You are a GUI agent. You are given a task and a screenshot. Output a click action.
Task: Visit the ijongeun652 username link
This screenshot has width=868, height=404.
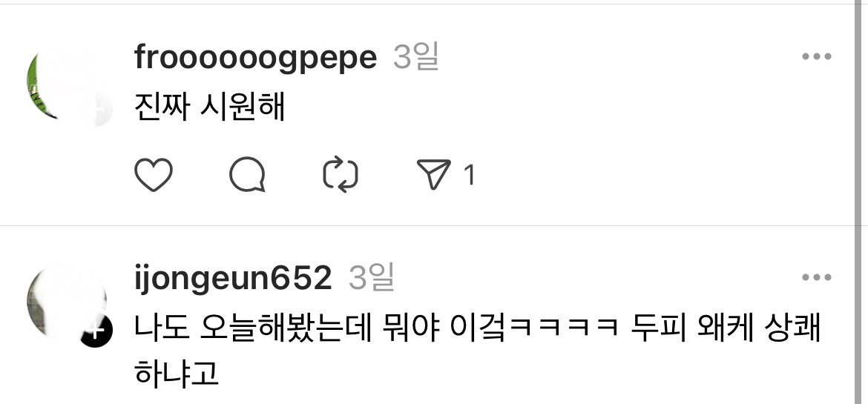point(232,278)
